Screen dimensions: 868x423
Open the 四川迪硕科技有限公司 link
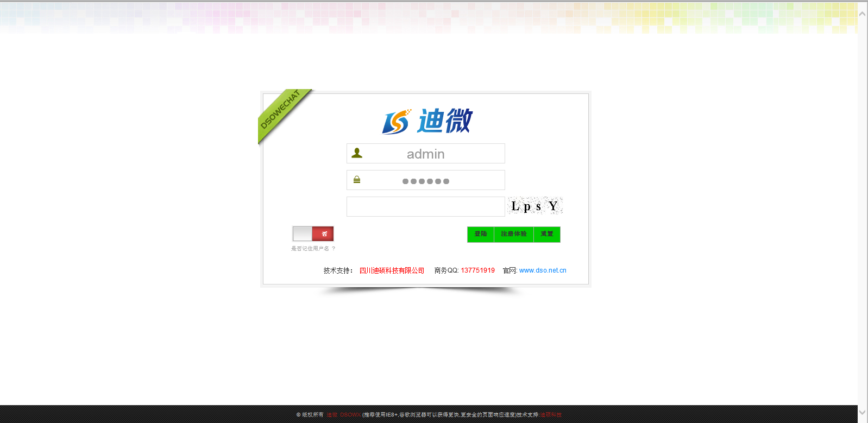[x=392, y=270]
